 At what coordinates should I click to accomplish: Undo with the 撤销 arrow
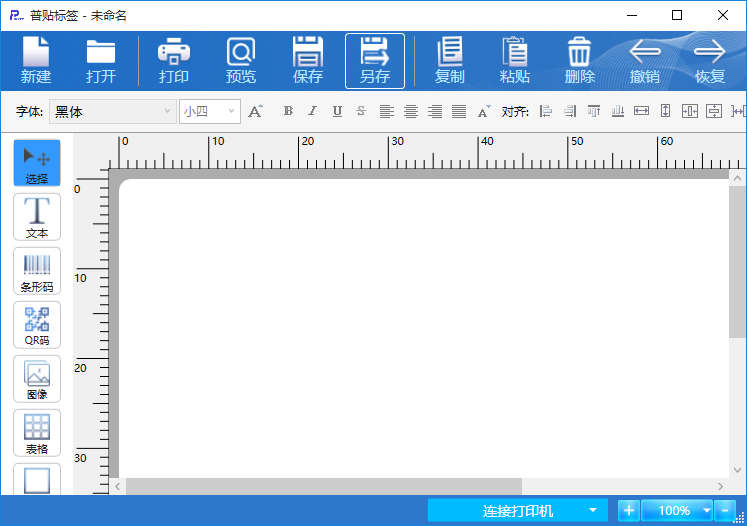645,61
